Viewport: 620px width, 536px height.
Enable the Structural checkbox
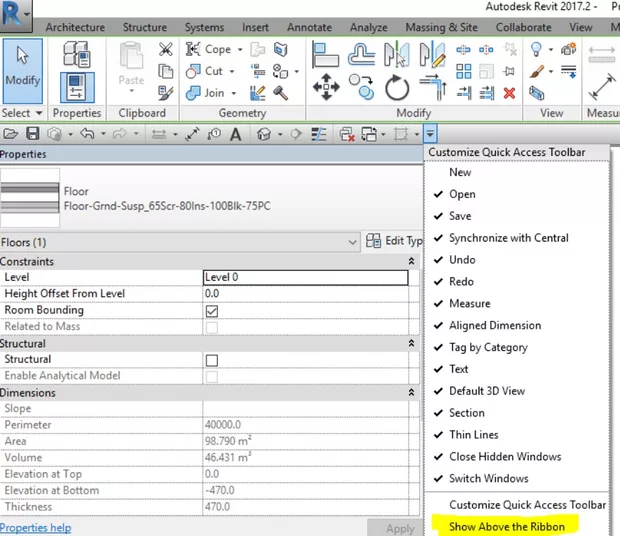tap(211, 360)
